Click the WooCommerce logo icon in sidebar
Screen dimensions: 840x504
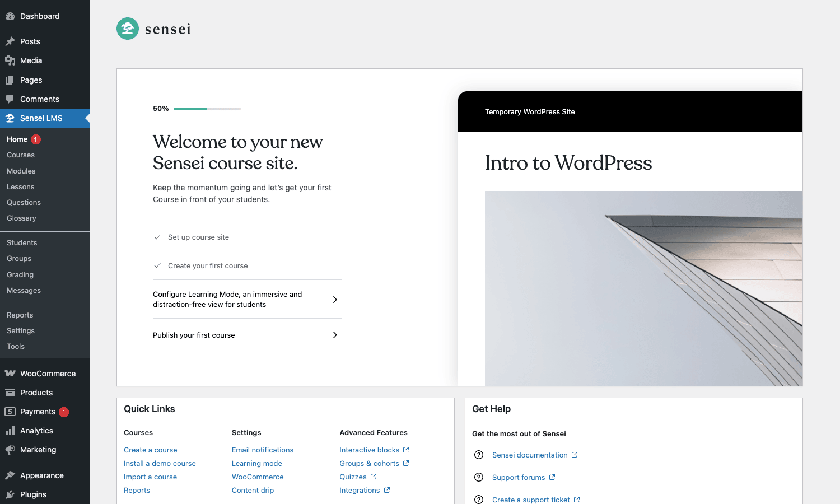[x=10, y=374]
